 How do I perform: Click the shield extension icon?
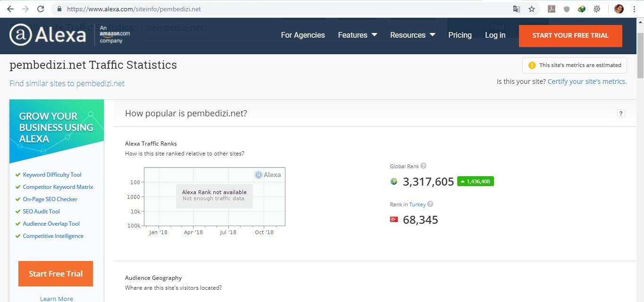[x=567, y=9]
